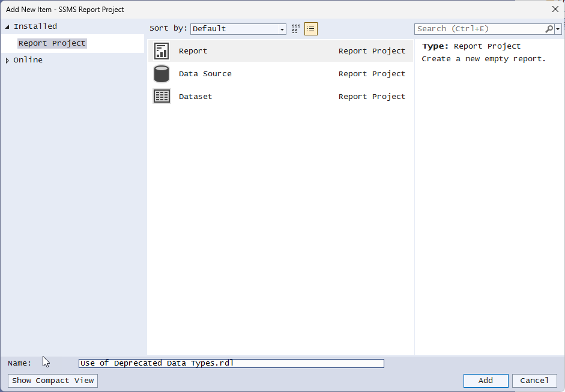Select the Dataset grid icon

coord(162,97)
